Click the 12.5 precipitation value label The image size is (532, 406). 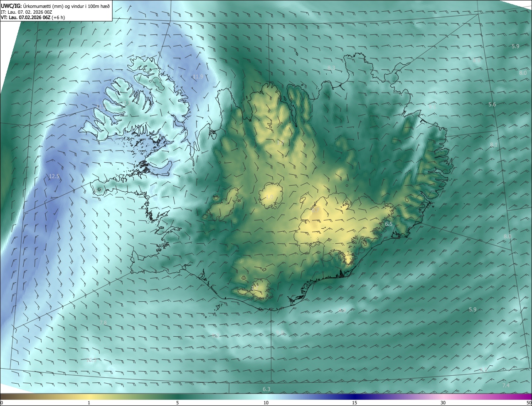pyautogui.click(x=54, y=176)
